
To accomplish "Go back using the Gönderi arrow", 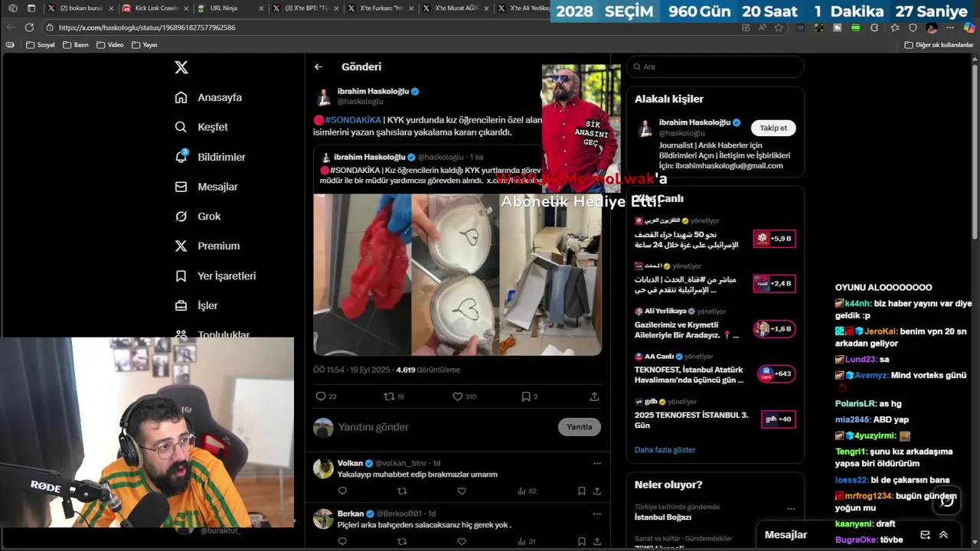I will coord(318,67).
